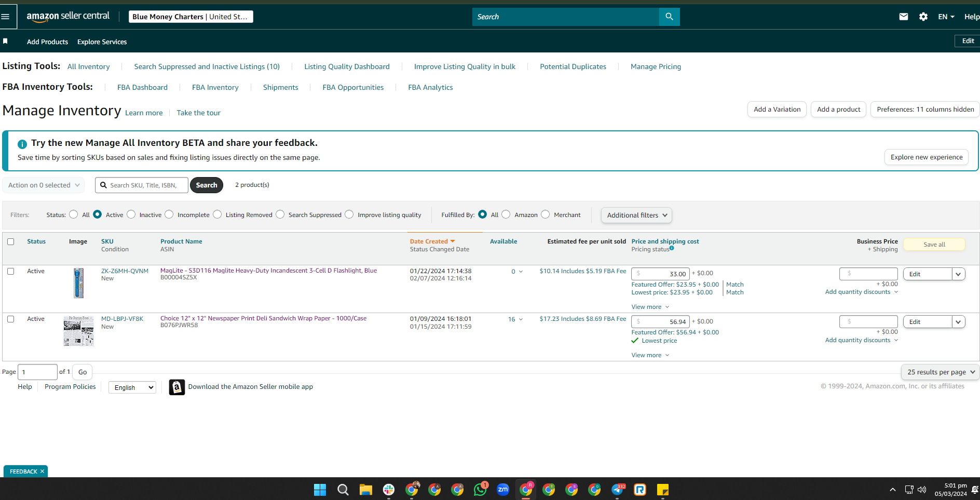980x500 pixels.
Task: Open the hamburger navigation menu
Action: click(x=6, y=17)
